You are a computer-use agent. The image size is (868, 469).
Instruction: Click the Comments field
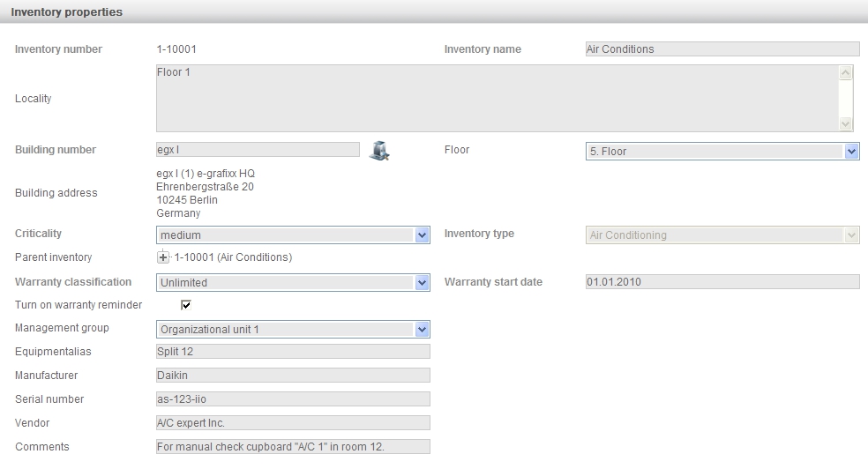point(293,446)
